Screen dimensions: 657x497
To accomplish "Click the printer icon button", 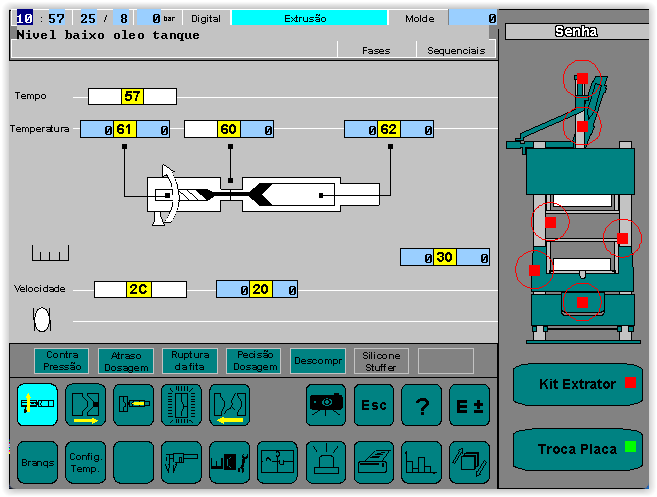I will point(373,462).
